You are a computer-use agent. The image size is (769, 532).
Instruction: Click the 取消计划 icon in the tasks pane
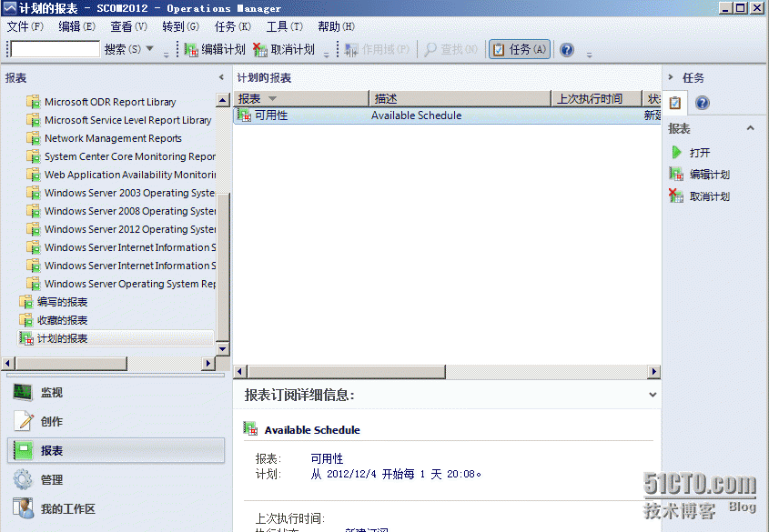click(676, 196)
